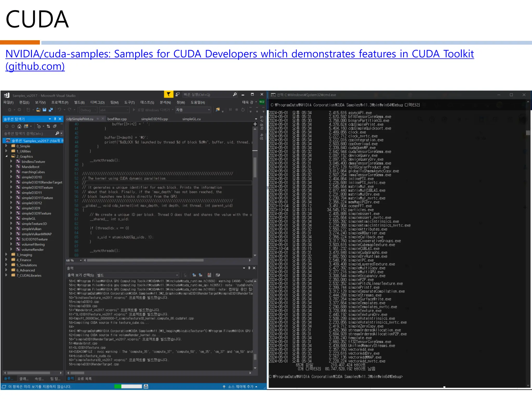
Task: Expand the 3_Imaging folder
Action: (6, 255)
